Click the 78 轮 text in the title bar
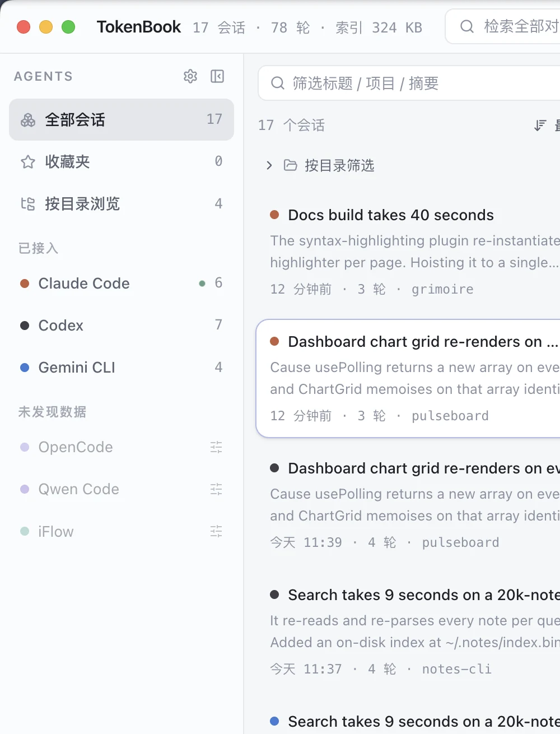The height and width of the screenshot is (734, 560). [290, 27]
